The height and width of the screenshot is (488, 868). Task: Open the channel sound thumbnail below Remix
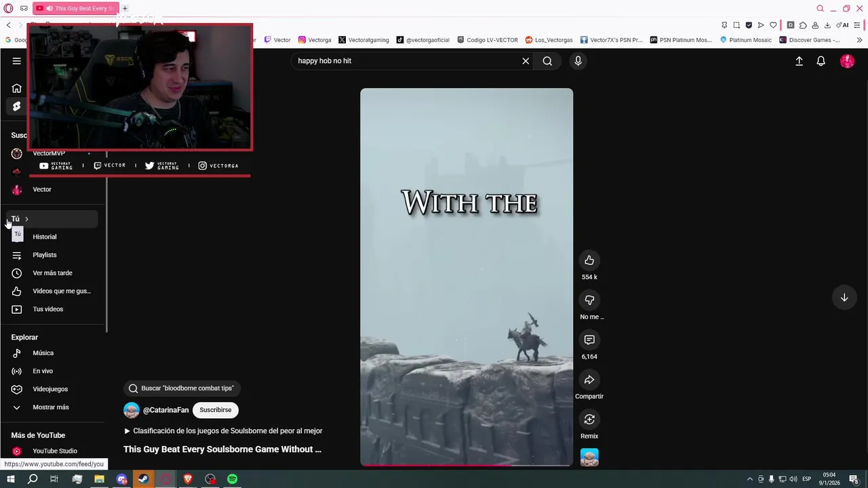coord(589,457)
